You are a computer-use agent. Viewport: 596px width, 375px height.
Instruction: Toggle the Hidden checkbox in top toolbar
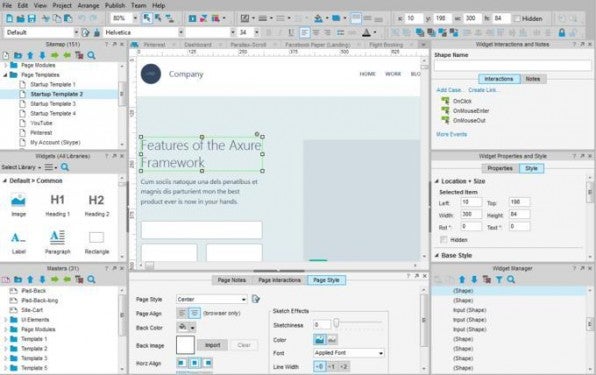[x=517, y=19]
